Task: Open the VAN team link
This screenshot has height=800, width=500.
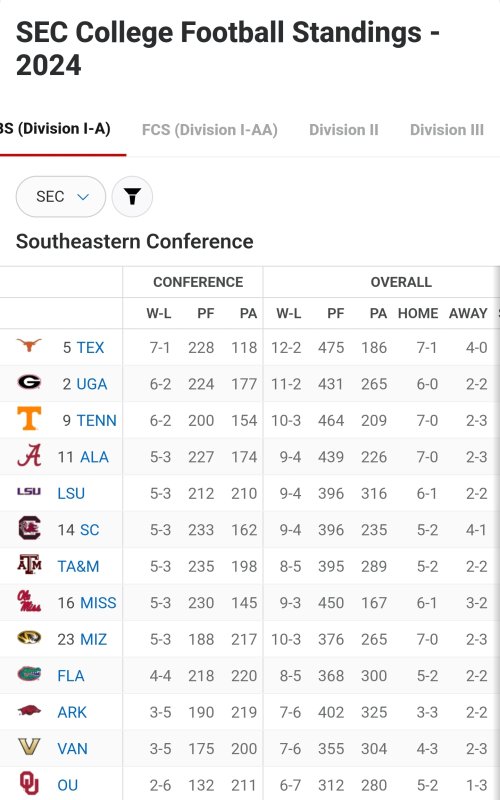Action: [72, 748]
